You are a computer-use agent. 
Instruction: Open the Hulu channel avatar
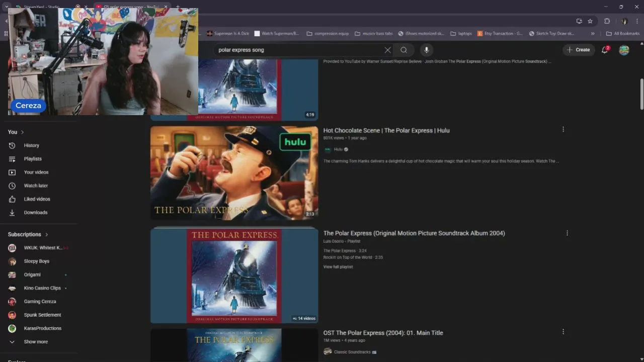point(328,149)
